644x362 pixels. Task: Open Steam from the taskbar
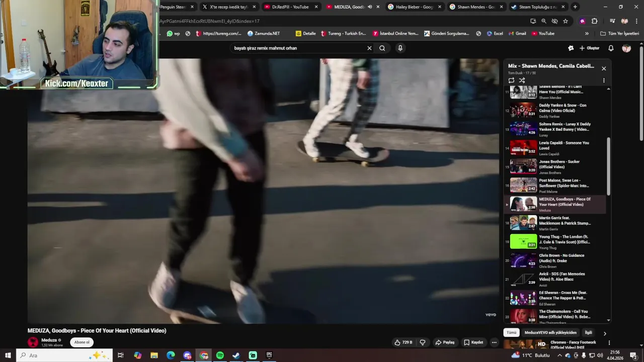(236, 355)
